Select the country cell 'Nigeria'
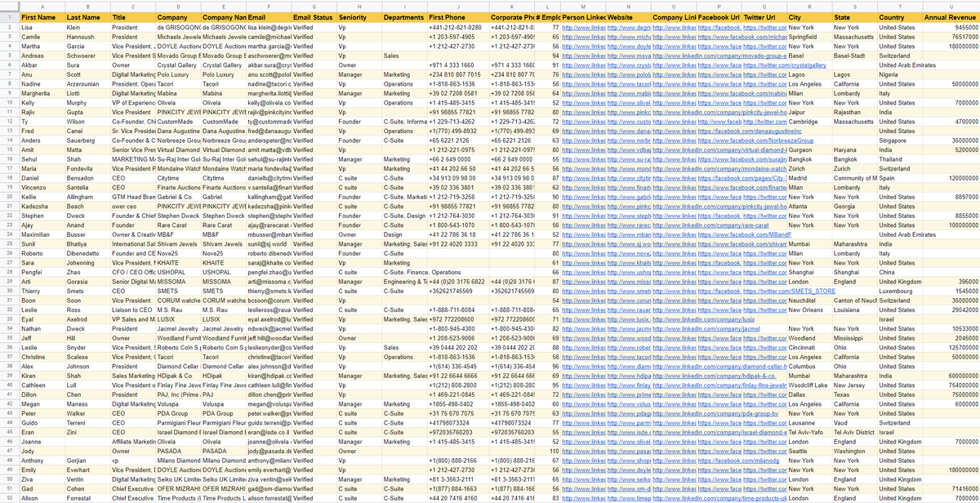The height and width of the screenshot is (503, 980). [900, 75]
